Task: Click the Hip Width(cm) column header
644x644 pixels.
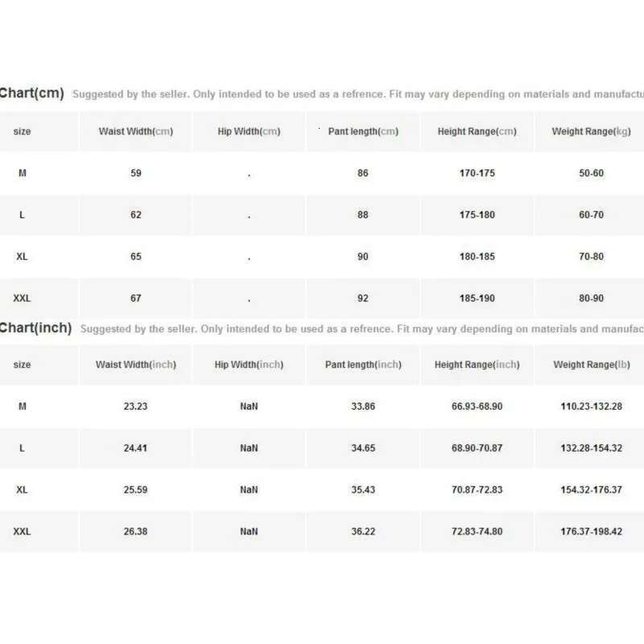Action: point(249,131)
